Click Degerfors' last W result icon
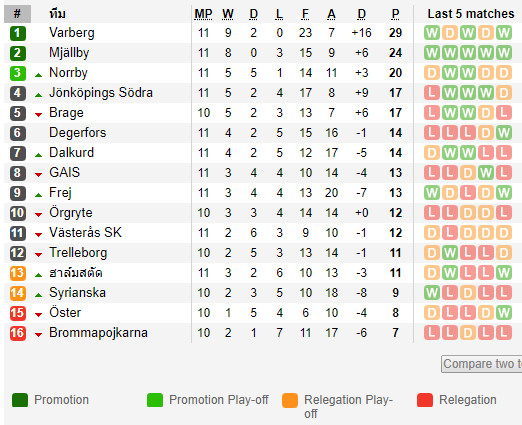 tap(503, 133)
